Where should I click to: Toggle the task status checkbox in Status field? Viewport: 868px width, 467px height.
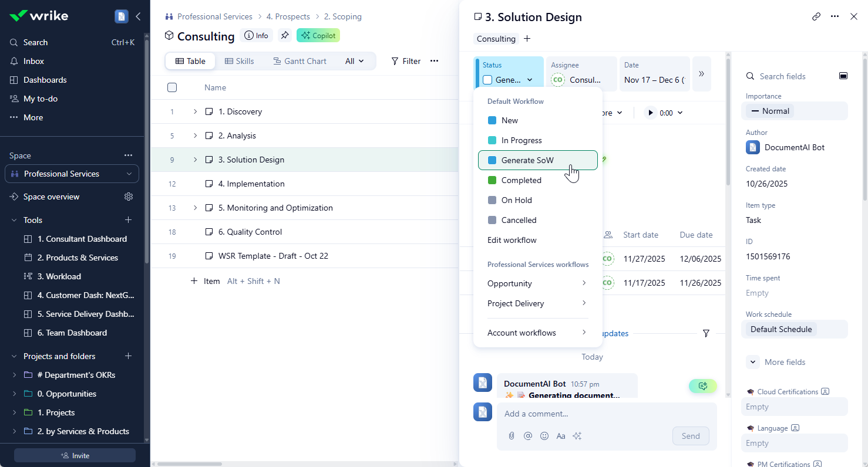(x=487, y=80)
